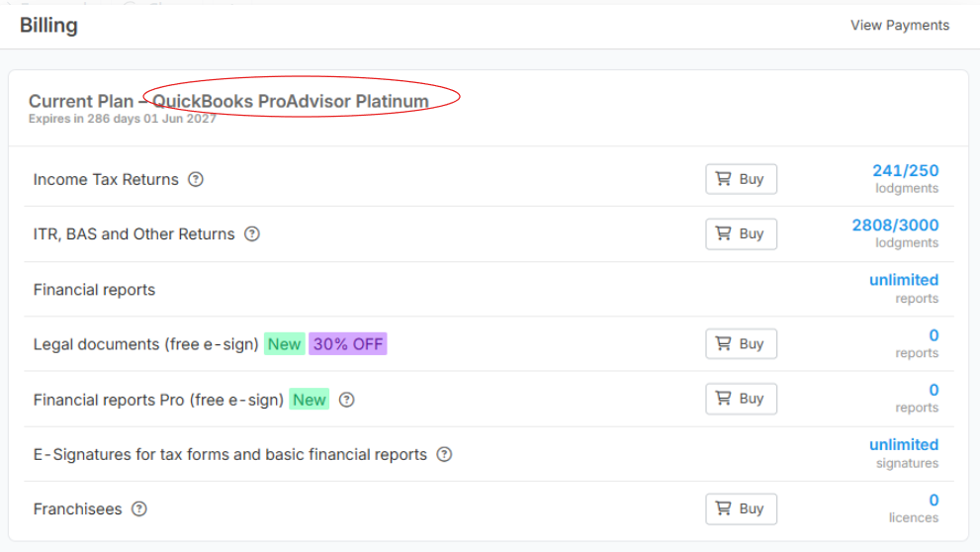980x552 pixels.
Task: Buy Legal documents reports
Action: 742,344
